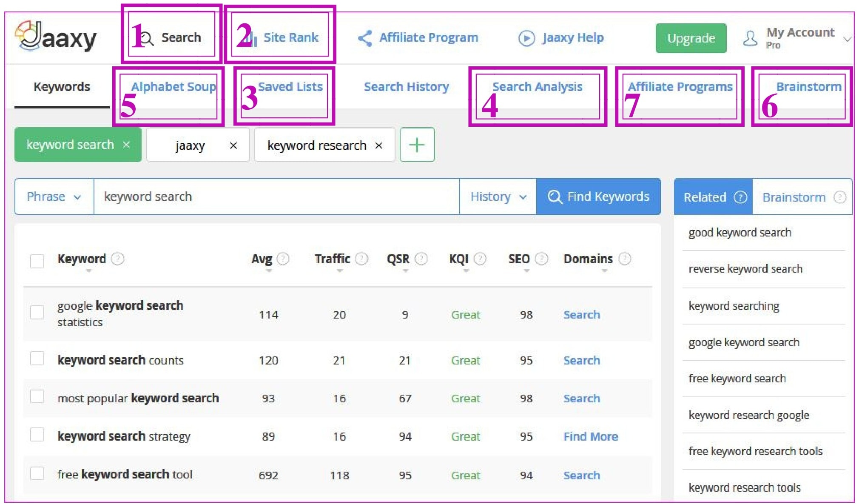Check the keyword search counts row
859x504 pixels.
(x=37, y=359)
